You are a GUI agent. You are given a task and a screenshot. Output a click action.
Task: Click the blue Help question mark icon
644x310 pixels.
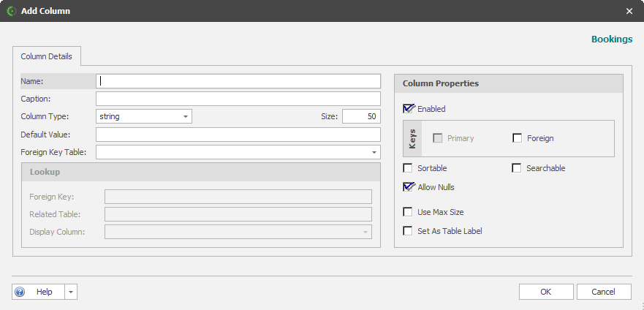coord(20,292)
